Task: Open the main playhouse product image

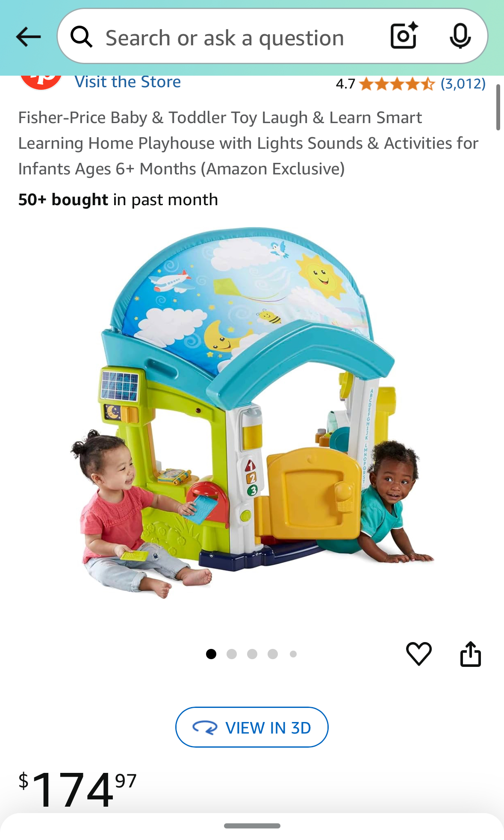Action: pos(252,413)
